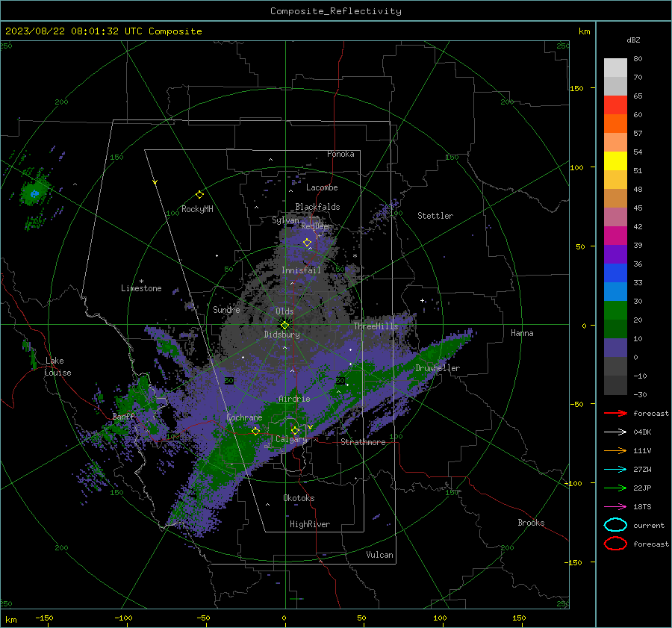Click the cyan current ellipse icon
Image resolution: width=672 pixels, height=628 pixels.
pos(615,525)
